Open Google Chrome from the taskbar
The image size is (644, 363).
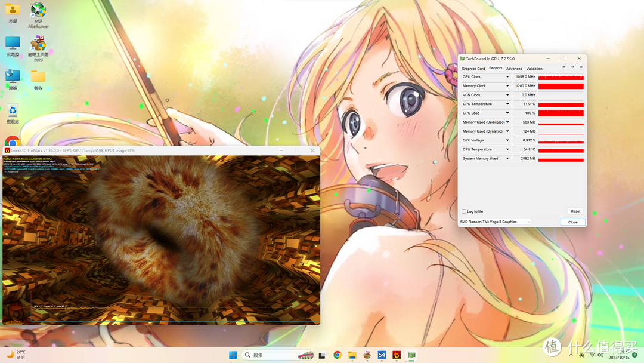(x=337, y=355)
